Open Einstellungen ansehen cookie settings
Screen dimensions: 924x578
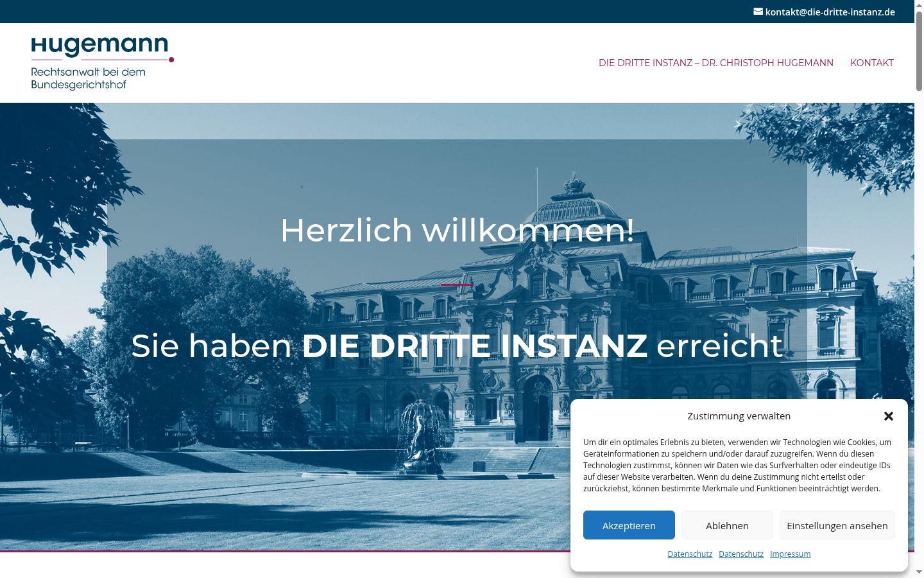tap(837, 525)
